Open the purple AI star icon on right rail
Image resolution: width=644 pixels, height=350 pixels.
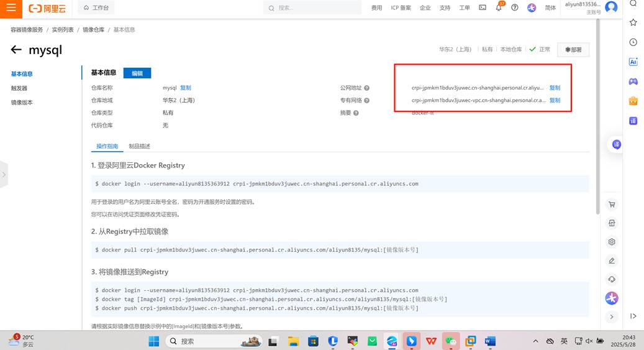[612, 298]
